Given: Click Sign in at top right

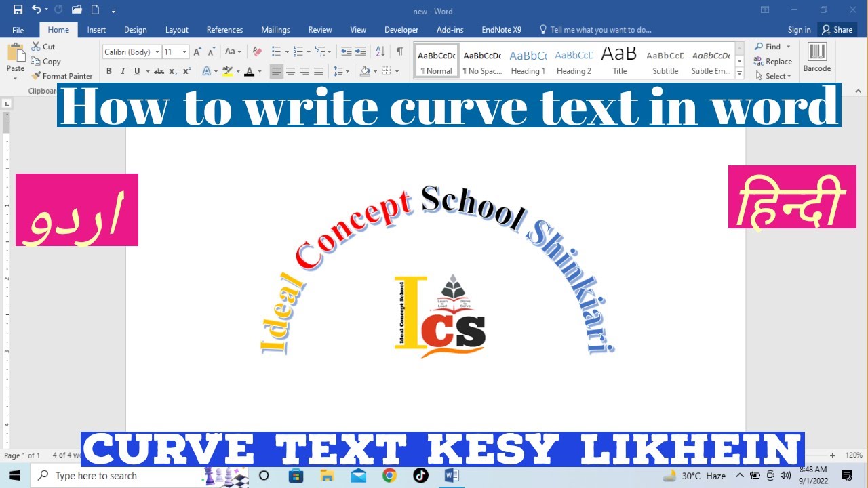Looking at the screenshot, I should coord(800,30).
